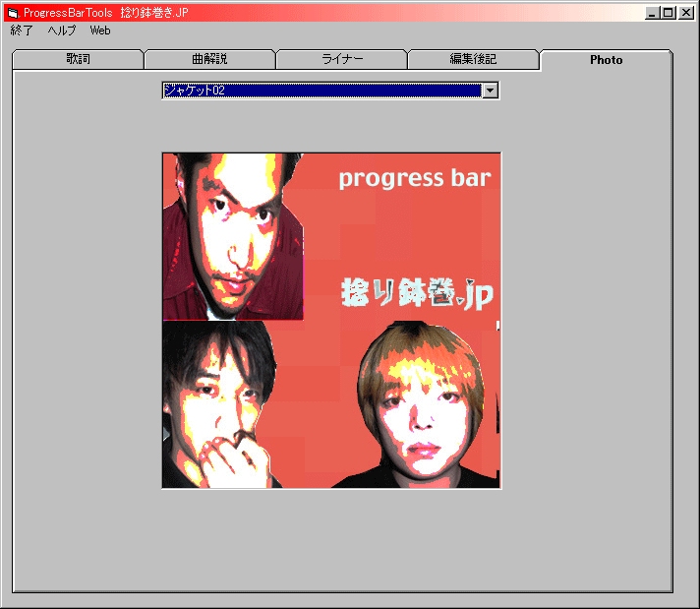Switch to the 曲解説 tab
Screen dimensions: 700x609
click(x=209, y=59)
